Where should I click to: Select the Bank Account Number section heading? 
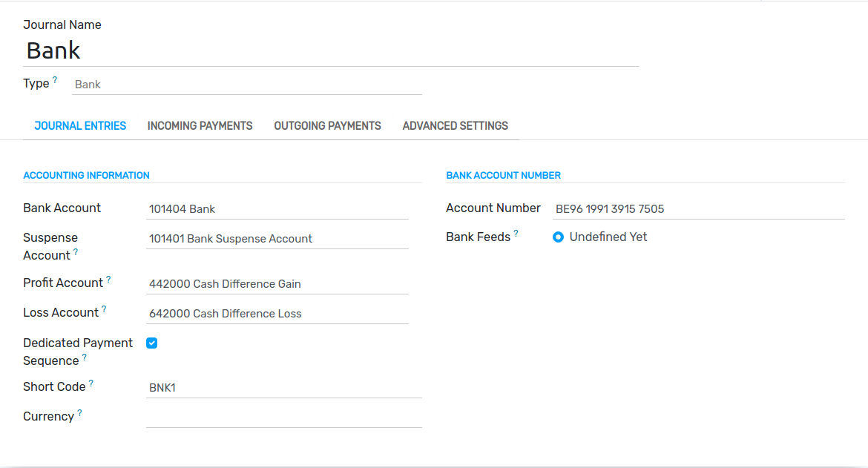(x=503, y=175)
